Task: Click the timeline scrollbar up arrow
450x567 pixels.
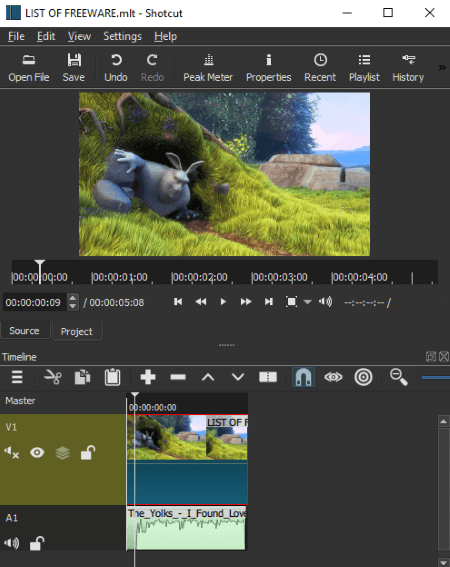Action: click(x=443, y=421)
